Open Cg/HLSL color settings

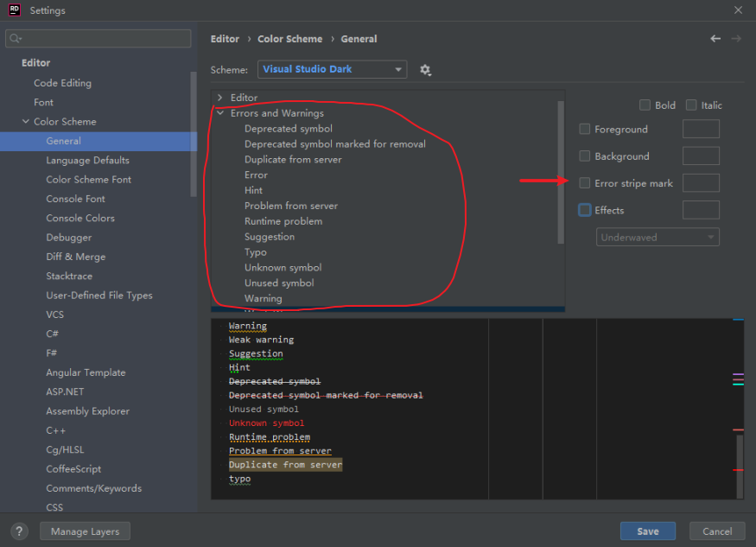pos(65,449)
